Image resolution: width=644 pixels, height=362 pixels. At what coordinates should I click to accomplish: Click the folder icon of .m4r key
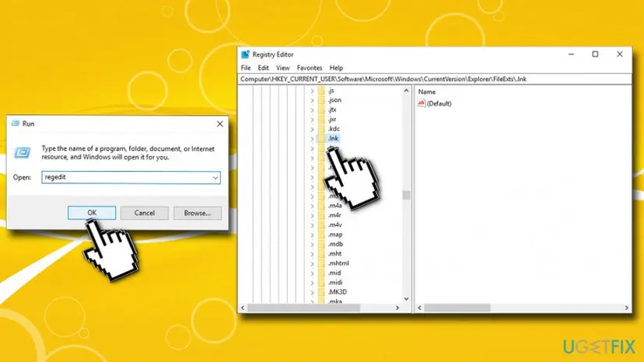point(321,215)
